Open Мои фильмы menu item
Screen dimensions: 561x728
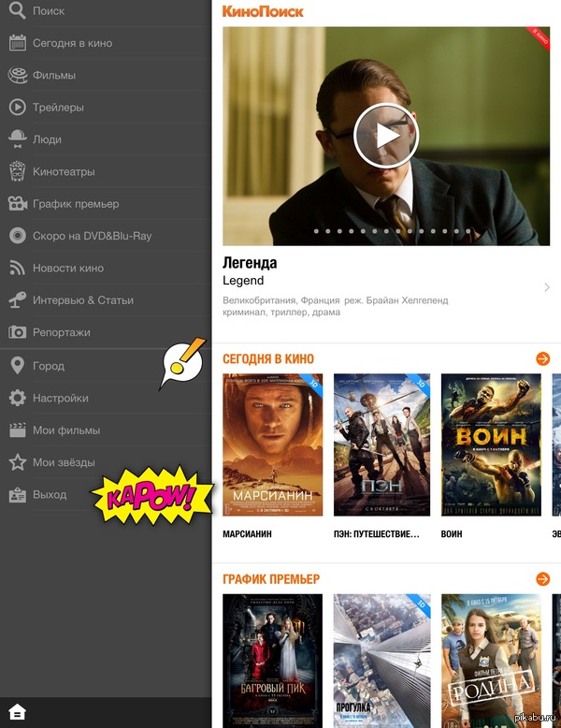tap(65, 430)
